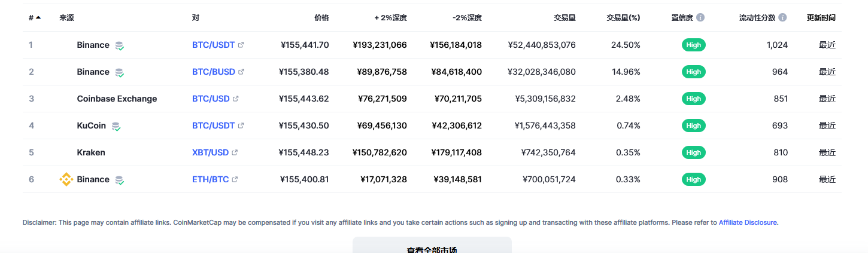Open the Kraken exchange source
The width and height of the screenshot is (868, 257).
(91, 152)
